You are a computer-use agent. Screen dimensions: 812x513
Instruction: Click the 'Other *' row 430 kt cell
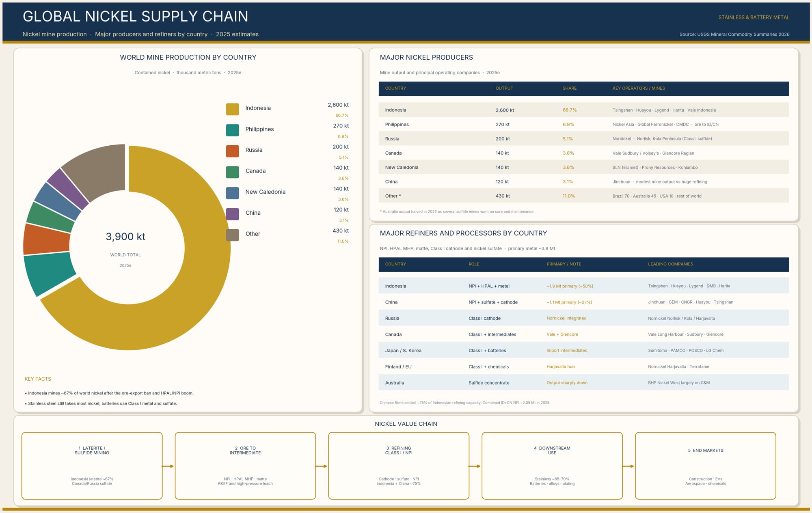point(503,196)
